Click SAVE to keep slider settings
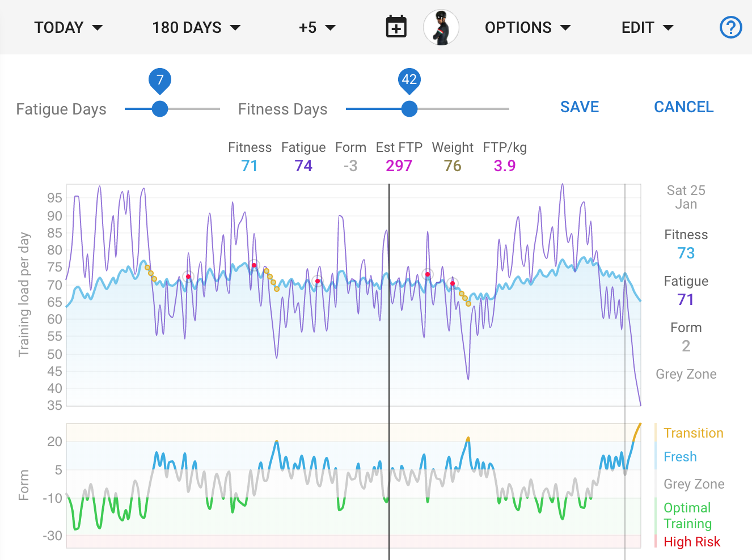Image resolution: width=752 pixels, height=560 pixels. click(579, 107)
